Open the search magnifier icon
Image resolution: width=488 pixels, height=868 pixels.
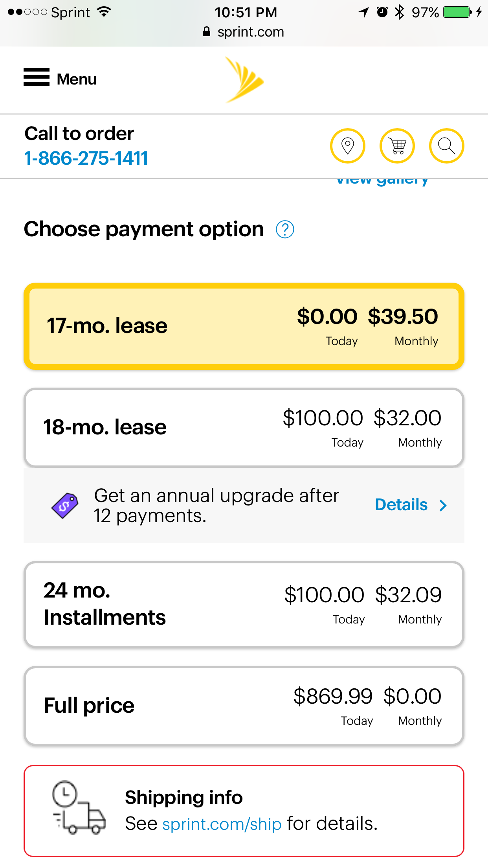(x=447, y=146)
